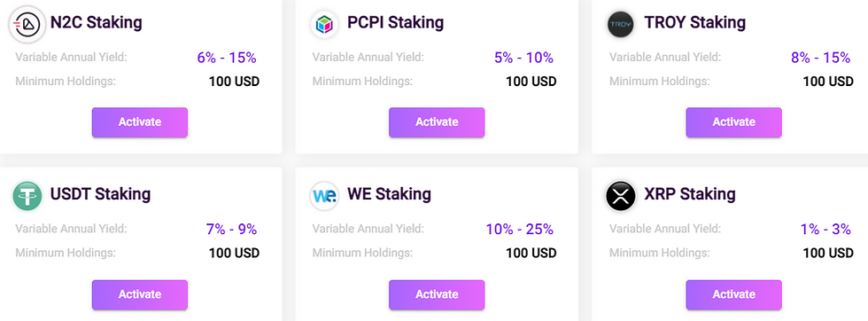Click the 10% - 25% yield value
This screenshot has height=321, width=868.
point(520,229)
